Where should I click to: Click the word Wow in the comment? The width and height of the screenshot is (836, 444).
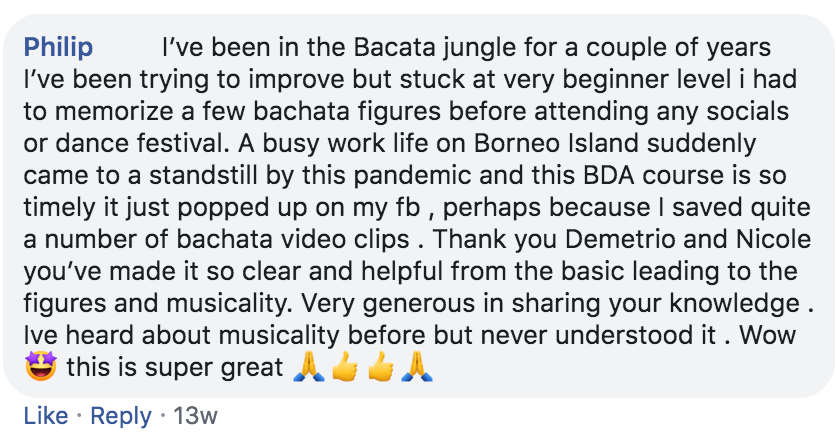pos(774,336)
